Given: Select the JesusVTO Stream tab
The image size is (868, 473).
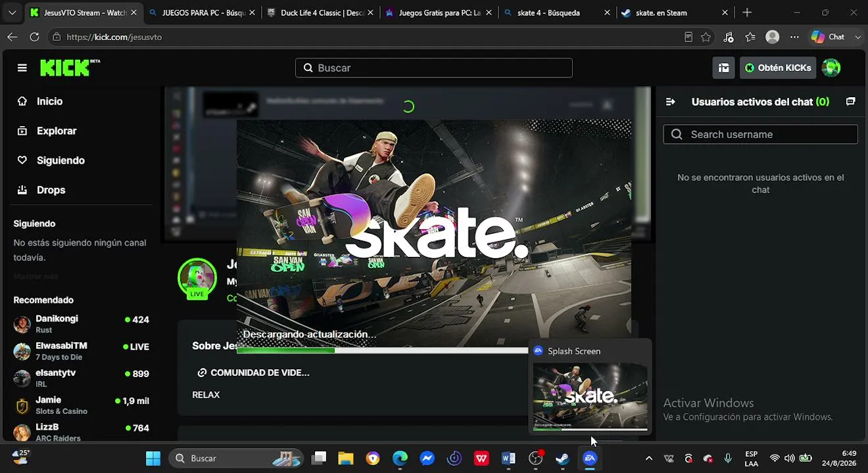Looking at the screenshot, I should 85,12.
